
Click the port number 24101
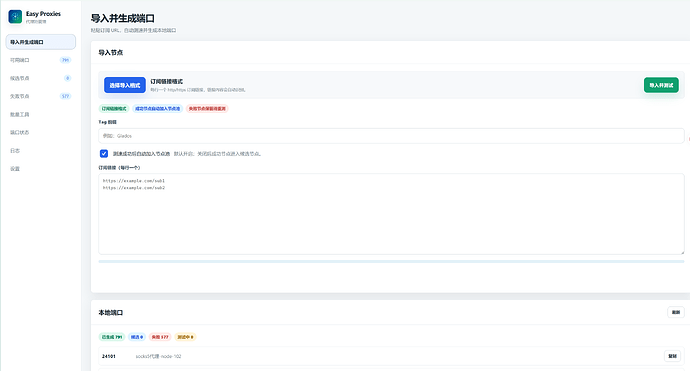click(109, 356)
